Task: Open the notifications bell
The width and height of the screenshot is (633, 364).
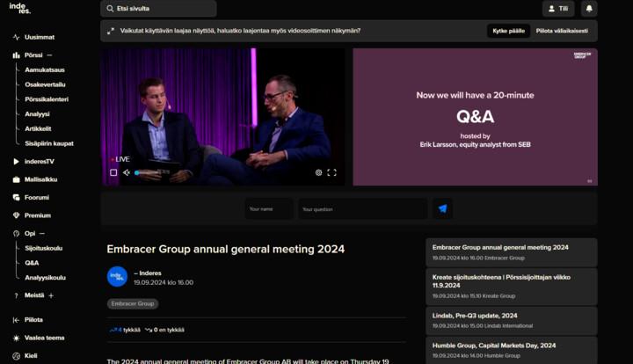Action: [x=589, y=9]
